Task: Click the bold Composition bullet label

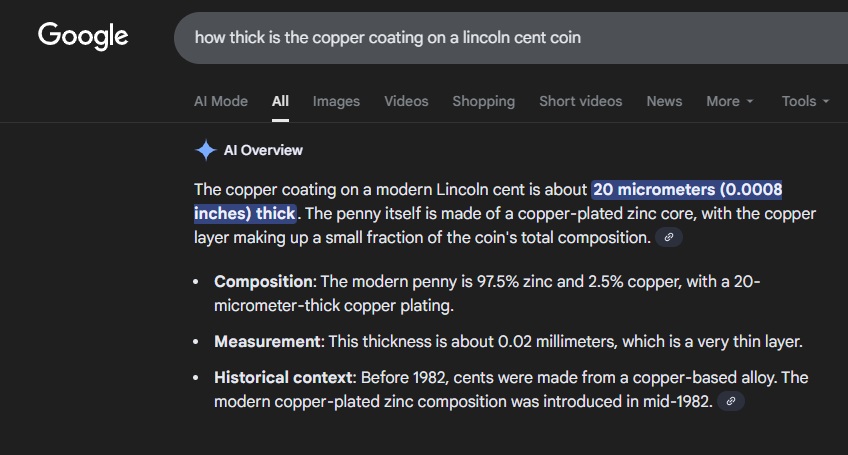Action: [264, 282]
